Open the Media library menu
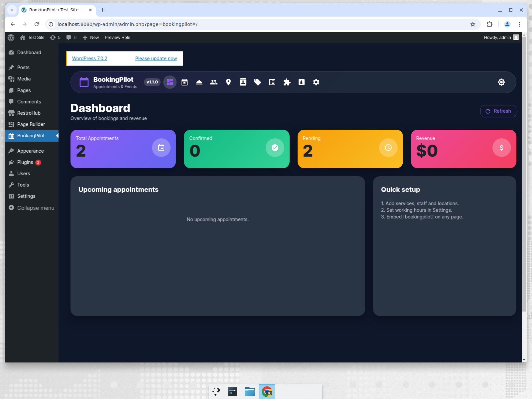532x399 pixels. pos(32,79)
